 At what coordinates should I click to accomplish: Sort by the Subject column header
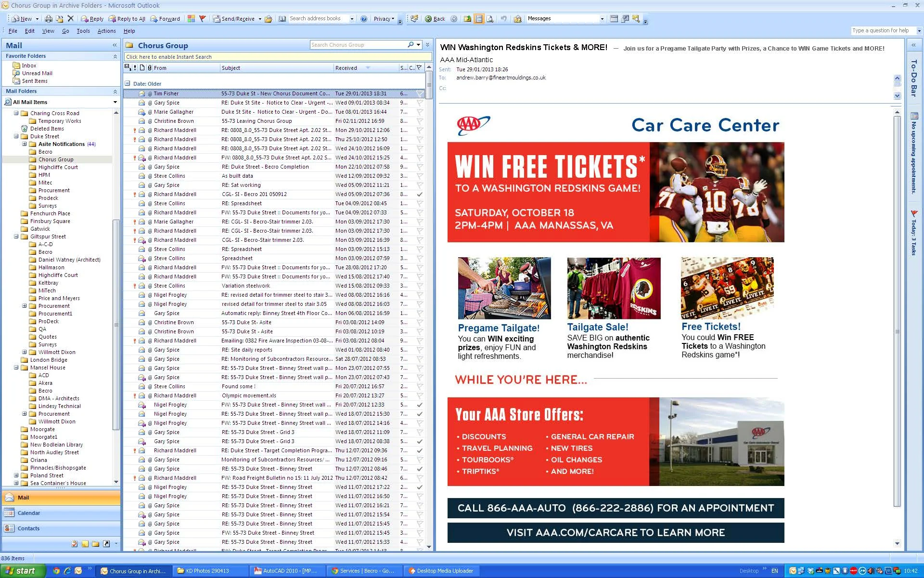click(277, 68)
